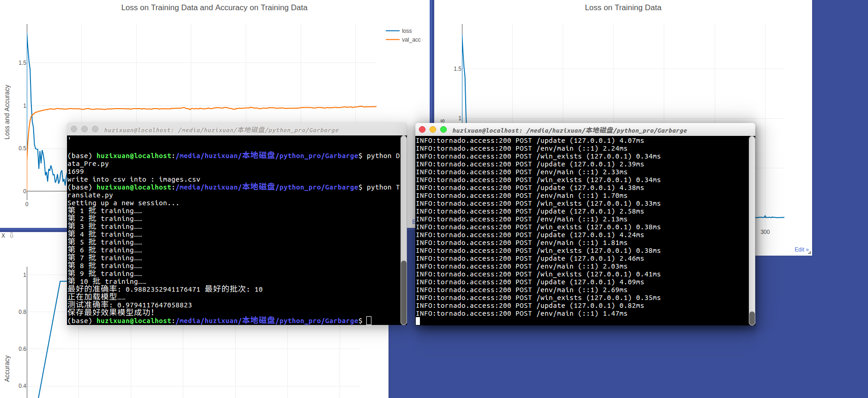This screenshot has width=868, height=398.
Task: Click the /update log line with 4.07ms
Action: pyautogui.click(x=530, y=141)
